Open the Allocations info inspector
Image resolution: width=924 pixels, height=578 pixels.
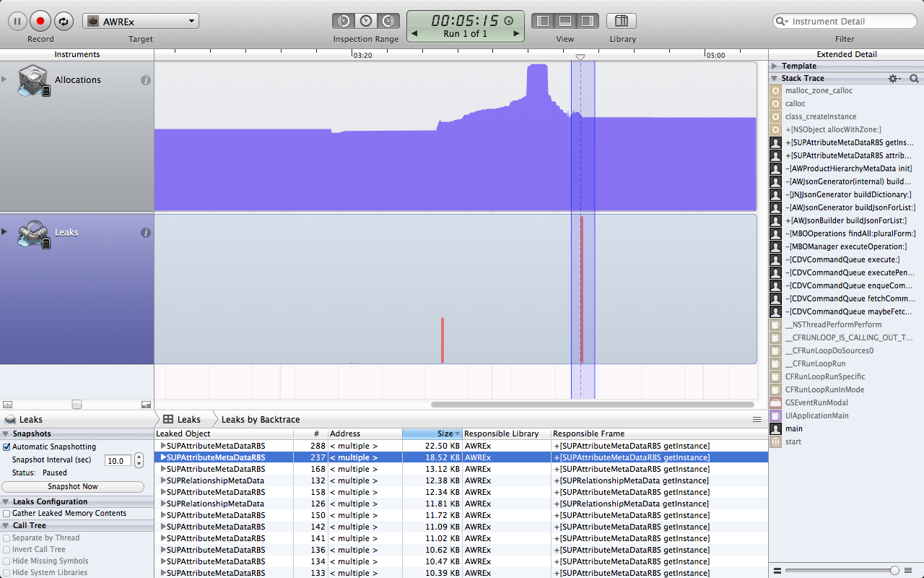coord(146,80)
